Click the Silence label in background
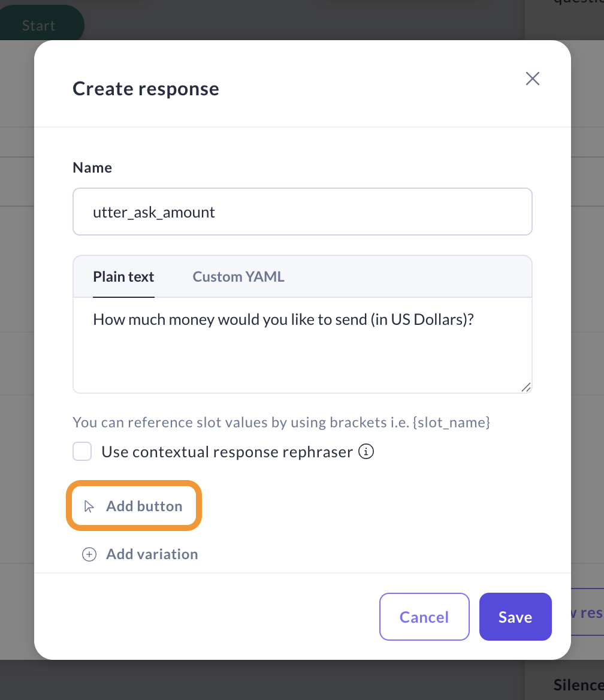 pyautogui.click(x=578, y=684)
